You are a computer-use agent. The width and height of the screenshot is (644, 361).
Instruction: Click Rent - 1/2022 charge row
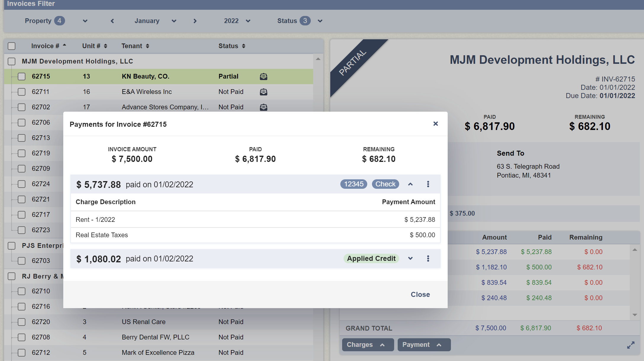(x=255, y=219)
